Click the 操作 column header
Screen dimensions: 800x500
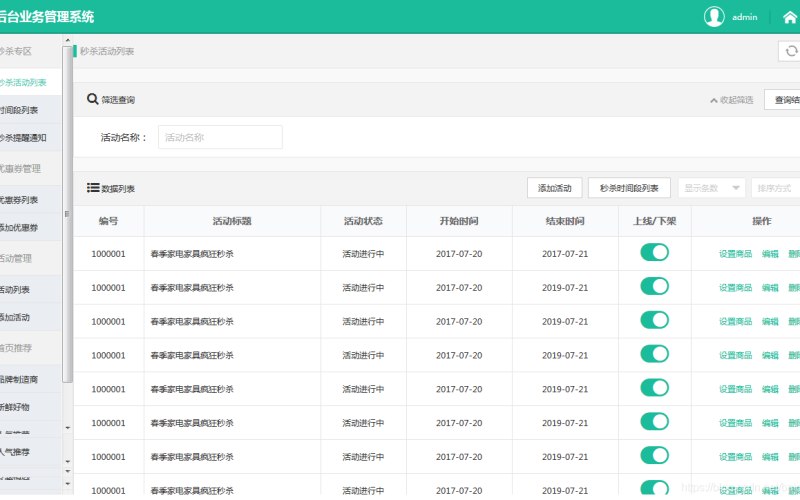[x=762, y=221]
